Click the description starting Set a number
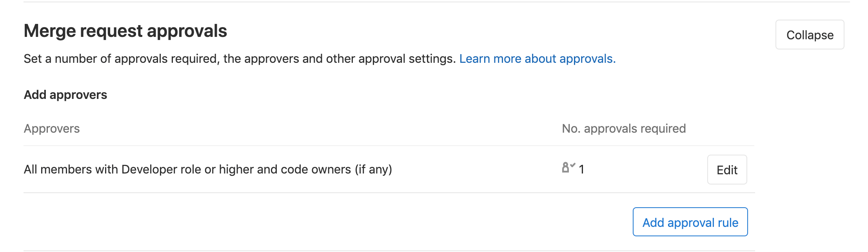The image size is (868, 252). (240, 58)
